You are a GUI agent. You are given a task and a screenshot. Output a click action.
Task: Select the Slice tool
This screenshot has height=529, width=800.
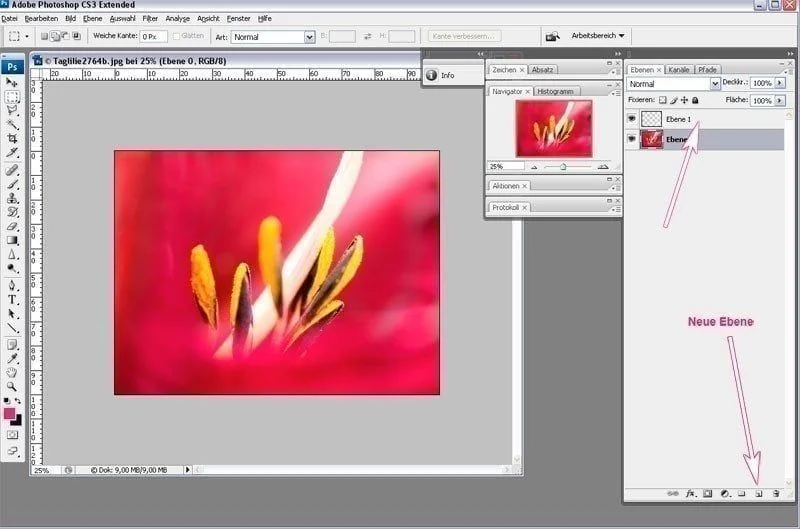click(x=12, y=152)
